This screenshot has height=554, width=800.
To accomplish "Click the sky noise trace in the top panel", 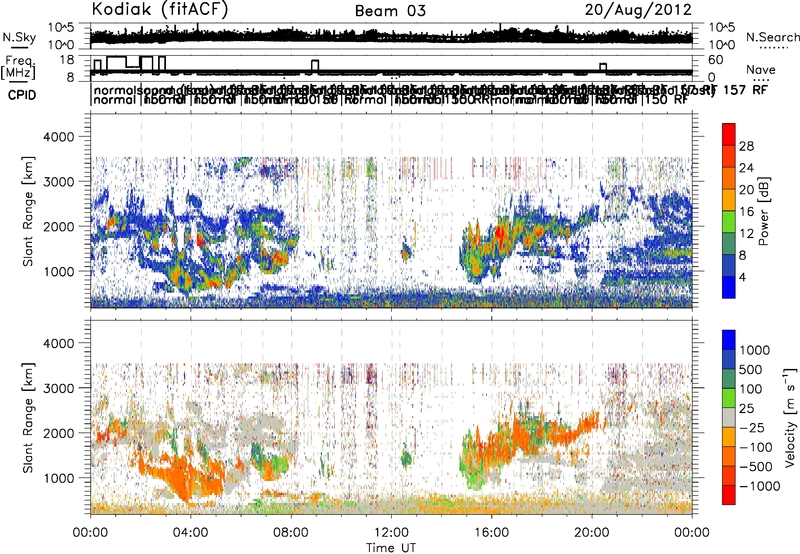I will pyautogui.click(x=391, y=37).
